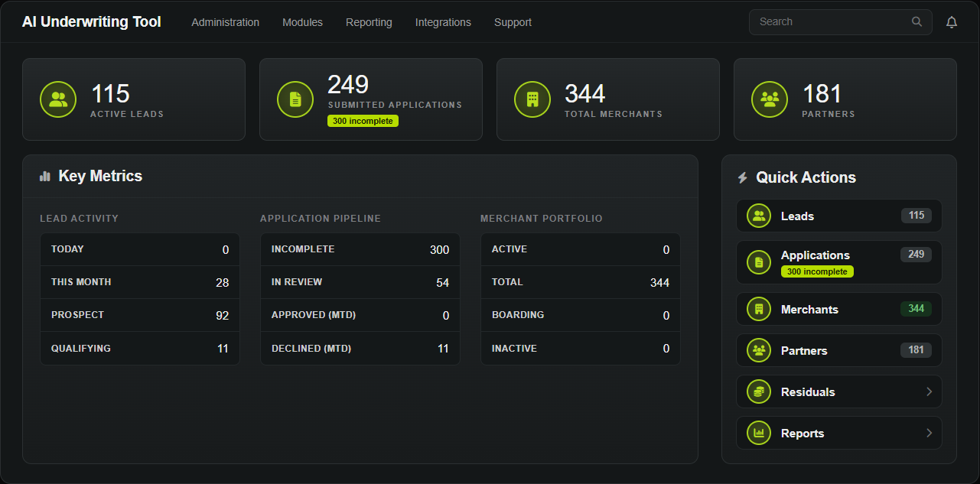The image size is (980, 484).
Task: Open Applications in Quick Actions
Action: (839, 262)
